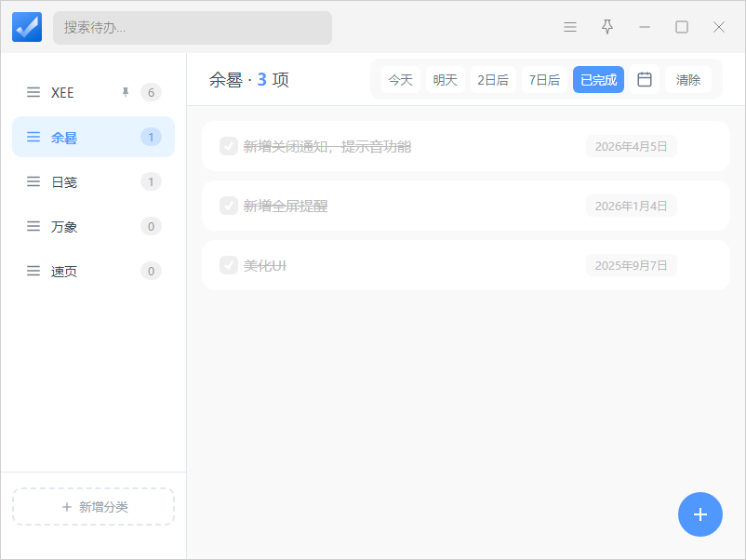Click the drag handle icon beside XEE
The image size is (746, 560).
coord(33,92)
